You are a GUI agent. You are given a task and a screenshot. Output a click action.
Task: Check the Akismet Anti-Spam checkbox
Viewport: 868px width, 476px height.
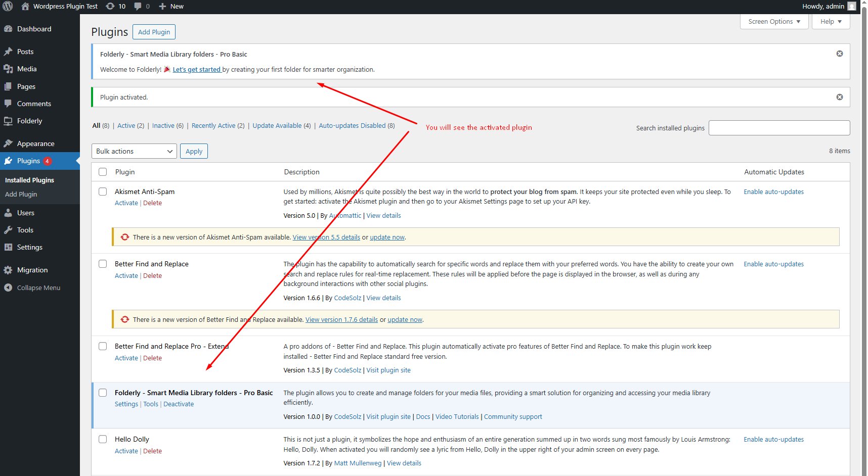[103, 192]
